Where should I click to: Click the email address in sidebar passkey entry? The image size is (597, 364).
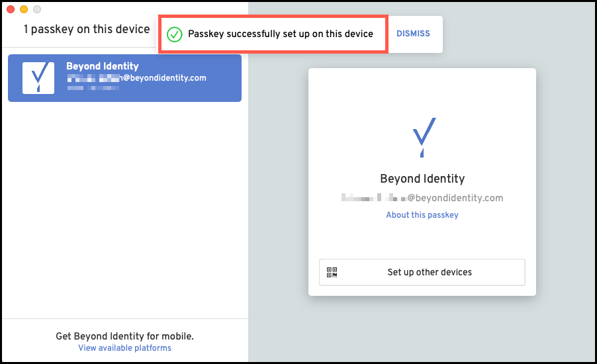(x=136, y=78)
